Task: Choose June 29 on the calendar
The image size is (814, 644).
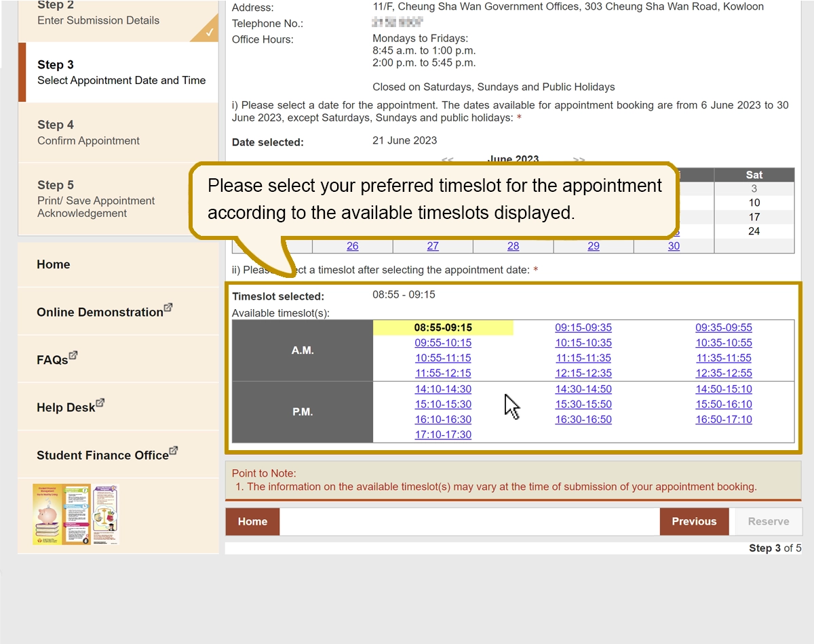Action: click(x=594, y=246)
